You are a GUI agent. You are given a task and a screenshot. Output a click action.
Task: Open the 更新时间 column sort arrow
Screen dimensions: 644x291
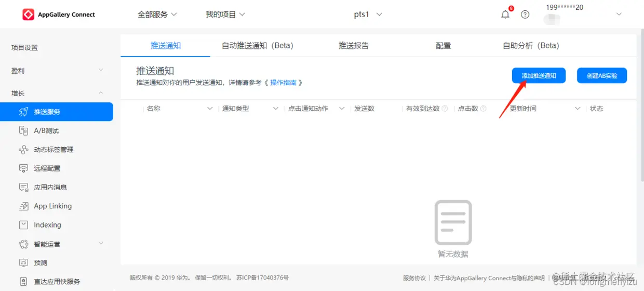(x=578, y=109)
